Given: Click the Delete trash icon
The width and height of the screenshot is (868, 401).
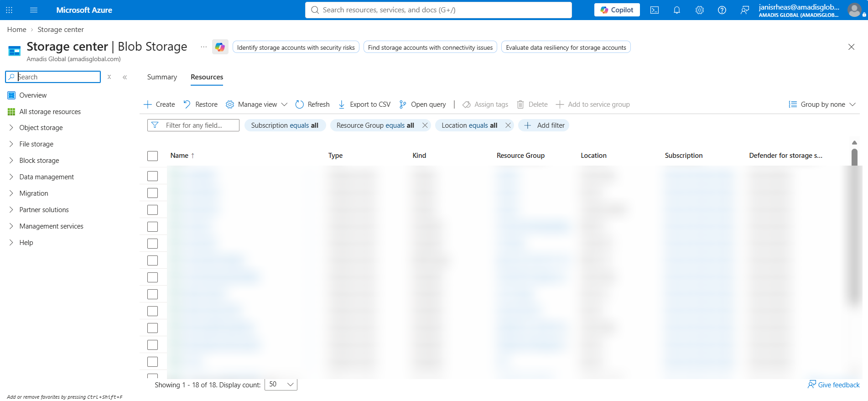Looking at the screenshot, I should pos(520,104).
